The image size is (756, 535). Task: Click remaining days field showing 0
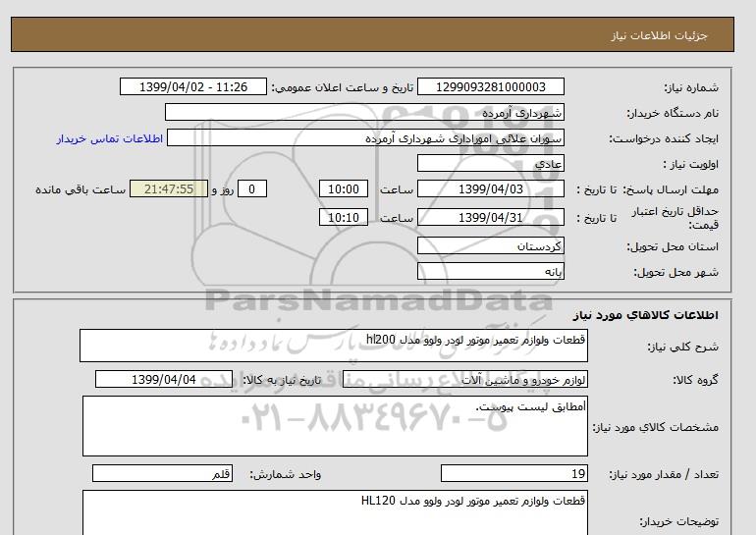pos(251,188)
